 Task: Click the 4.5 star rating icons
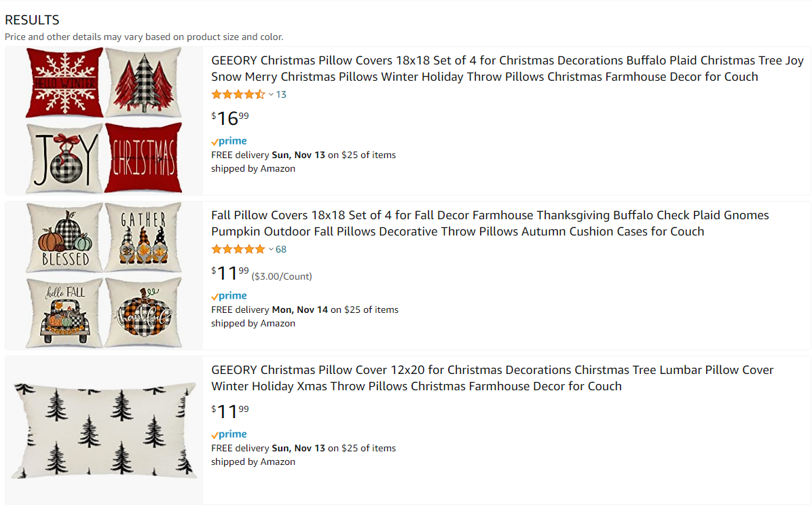pos(238,95)
